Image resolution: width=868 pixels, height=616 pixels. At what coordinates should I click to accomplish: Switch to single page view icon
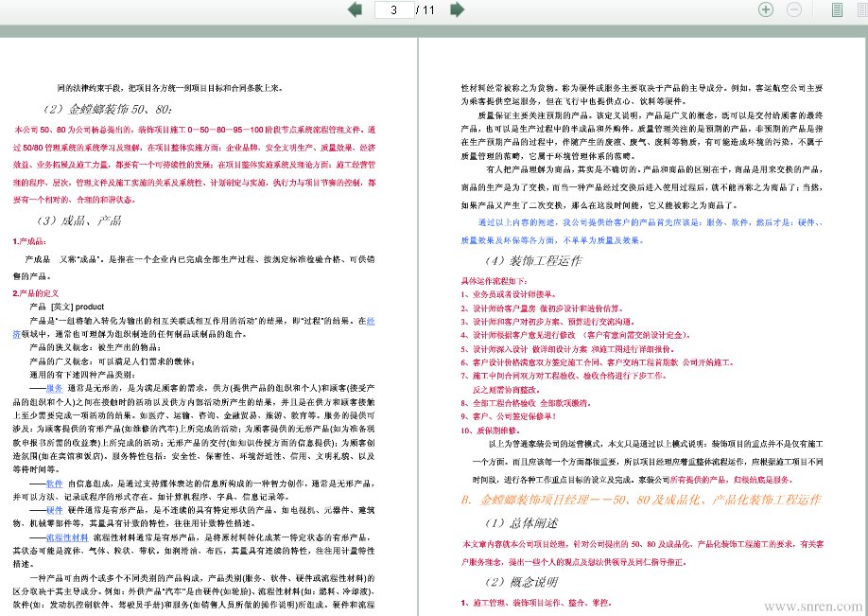point(837,9)
